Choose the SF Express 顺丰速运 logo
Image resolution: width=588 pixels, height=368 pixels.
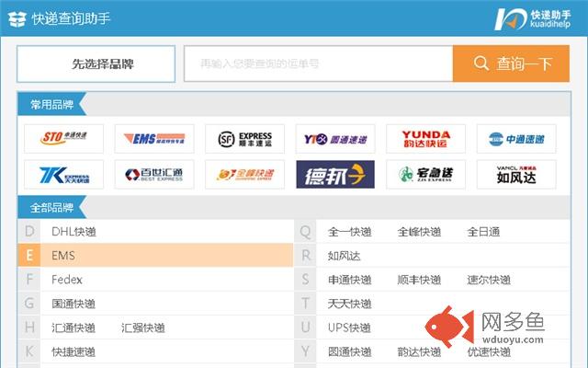pos(245,139)
